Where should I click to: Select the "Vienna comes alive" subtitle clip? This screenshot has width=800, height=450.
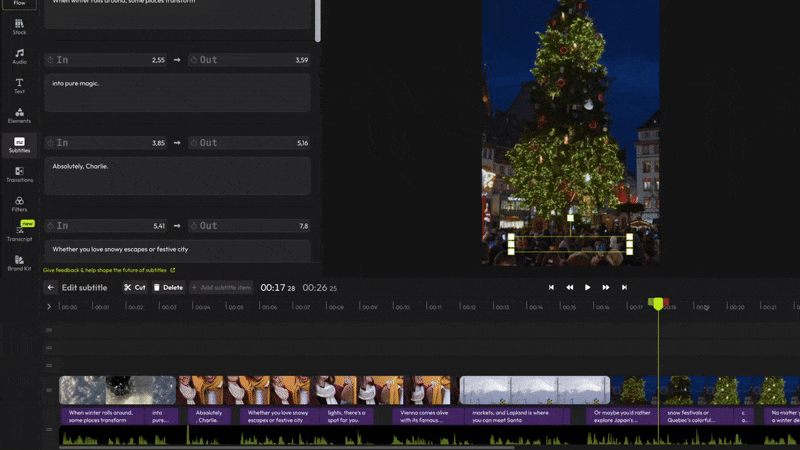424,415
